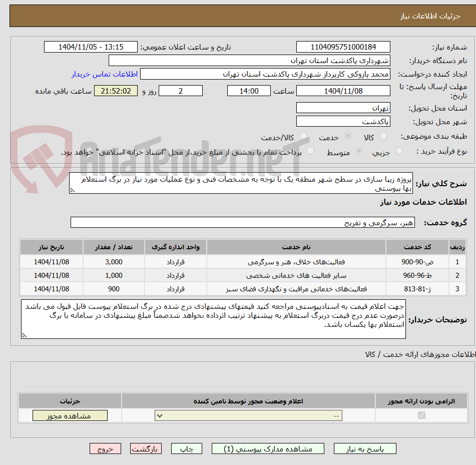
Task: Toggle the mandatory license checkbox
Action: [421, 415]
